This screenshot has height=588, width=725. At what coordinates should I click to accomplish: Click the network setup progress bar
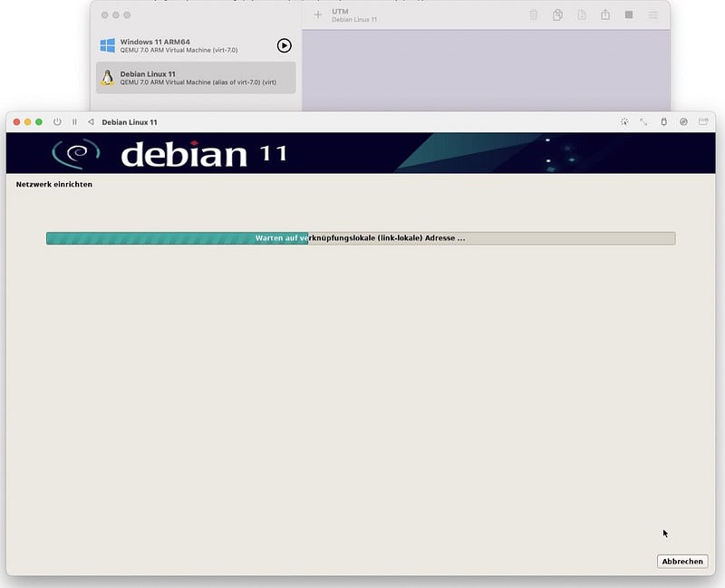[361, 238]
